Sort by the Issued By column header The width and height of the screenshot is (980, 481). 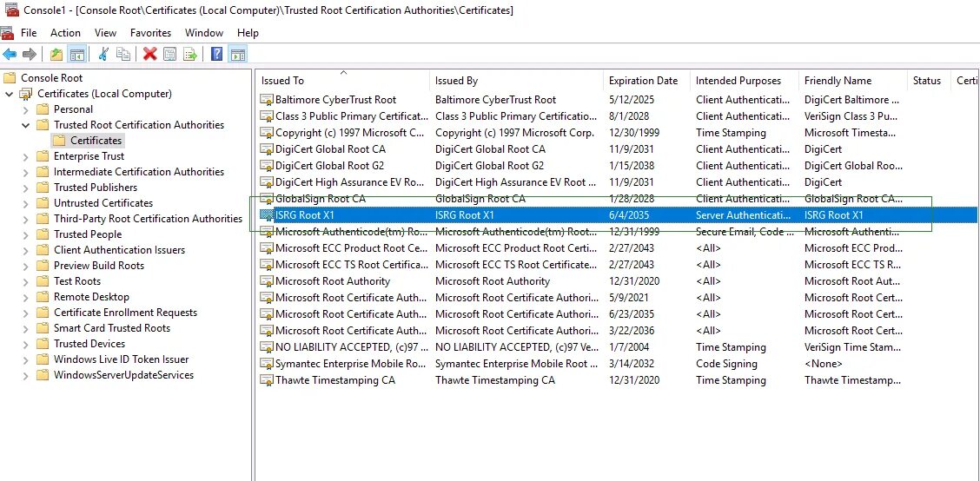[517, 81]
